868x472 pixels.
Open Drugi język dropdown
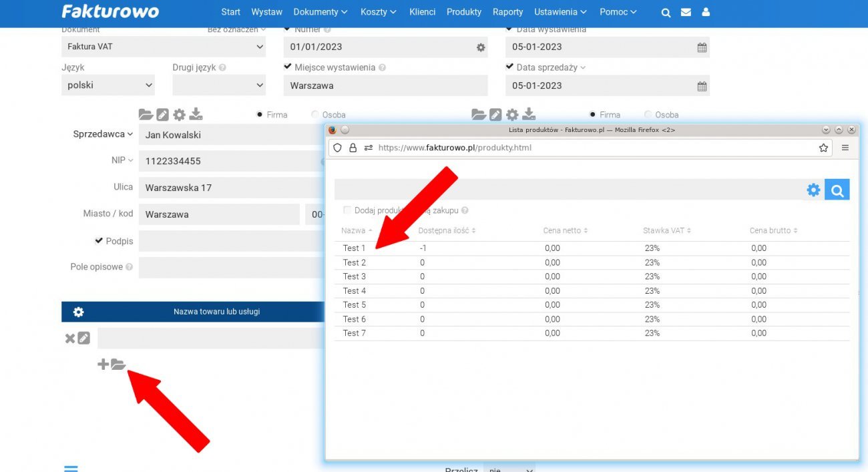(x=219, y=85)
